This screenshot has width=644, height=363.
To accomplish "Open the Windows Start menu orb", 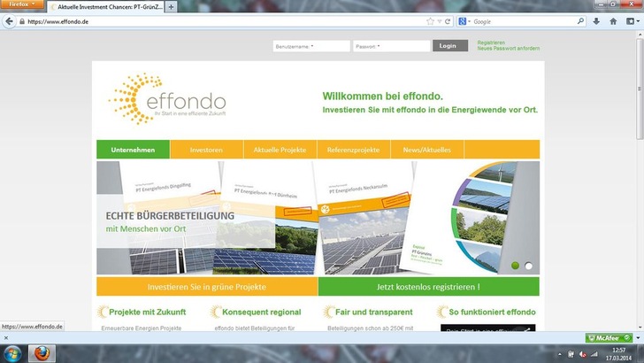I will pos(12,353).
